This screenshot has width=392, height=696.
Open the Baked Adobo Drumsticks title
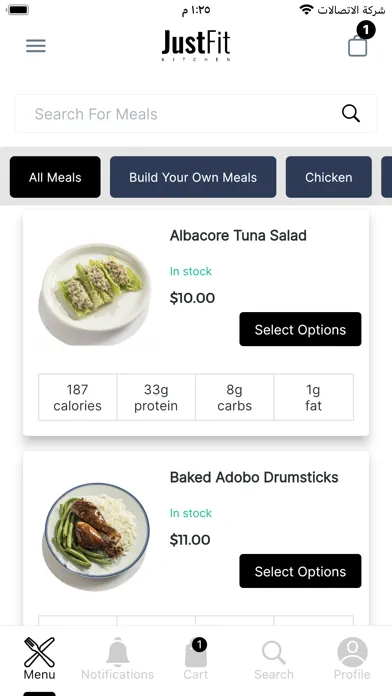[254, 477]
